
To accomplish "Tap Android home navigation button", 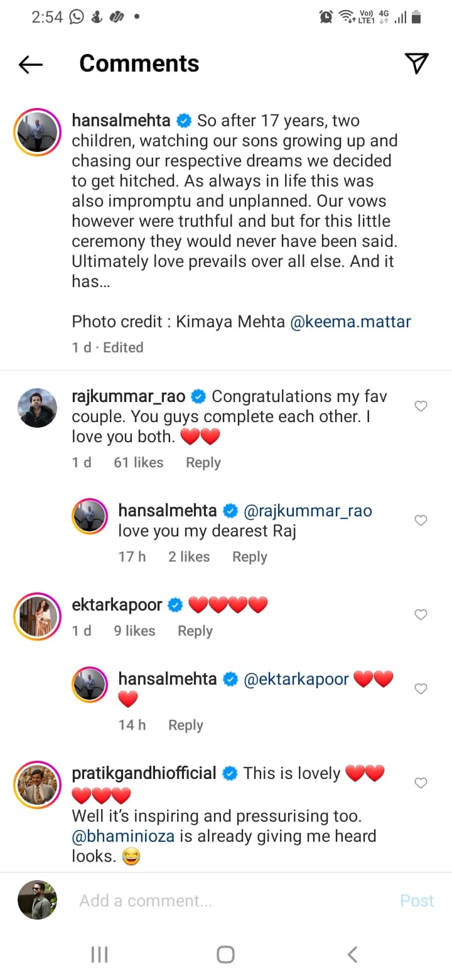I will tap(226, 955).
